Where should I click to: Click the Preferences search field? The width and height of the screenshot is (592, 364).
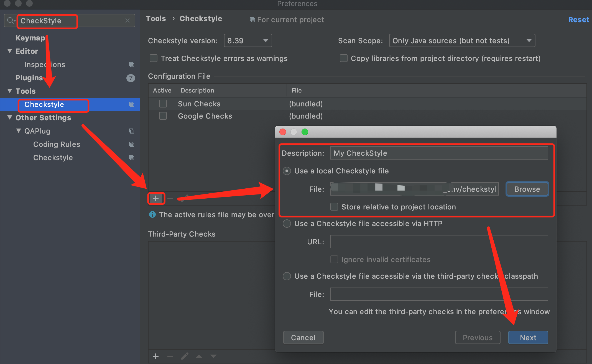(70, 20)
